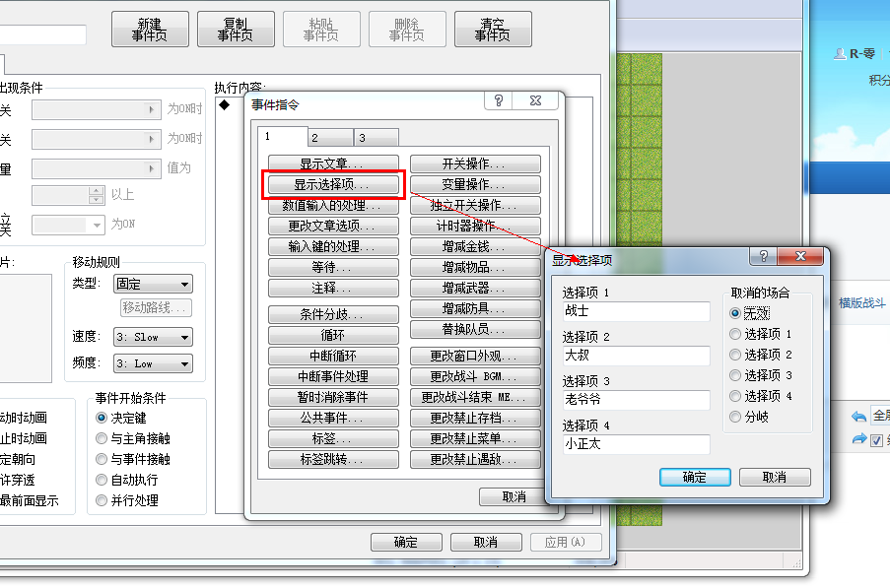Open the 更改禁止存档 command

(475, 418)
